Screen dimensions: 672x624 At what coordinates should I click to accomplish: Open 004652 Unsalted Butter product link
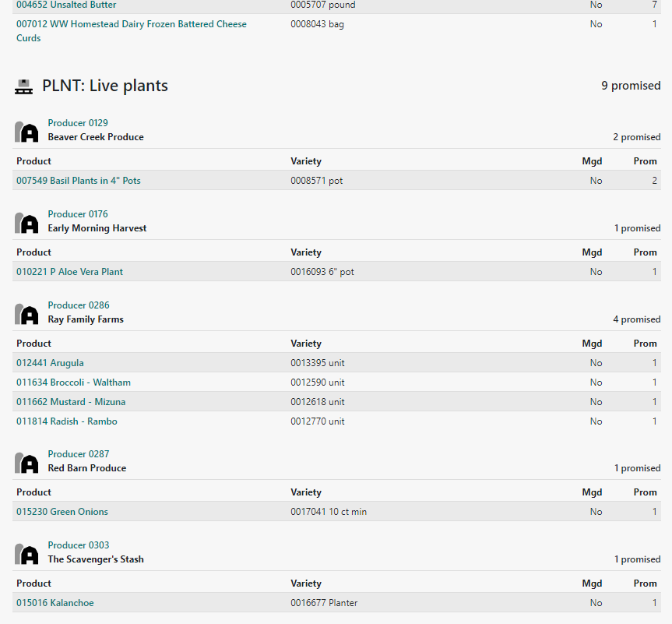tap(66, 5)
